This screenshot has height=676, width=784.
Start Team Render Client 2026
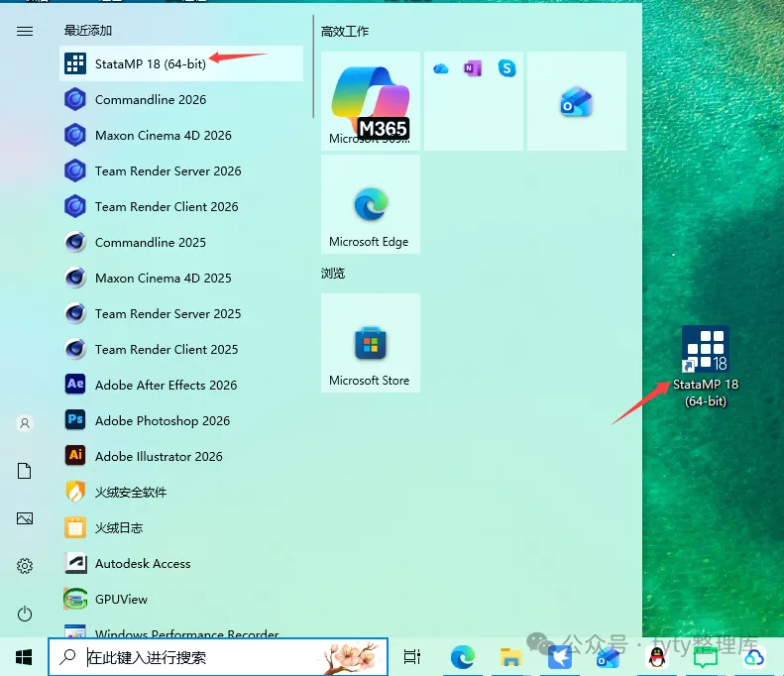[x=181, y=206]
